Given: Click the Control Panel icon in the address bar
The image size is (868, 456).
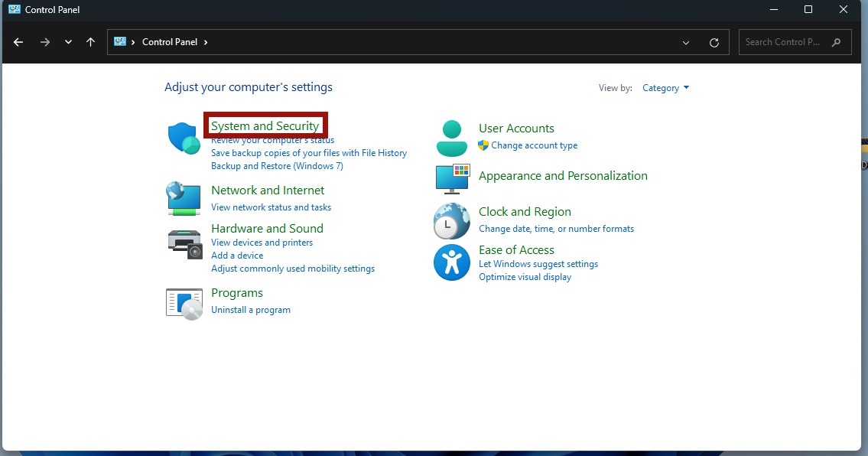Looking at the screenshot, I should (x=119, y=42).
